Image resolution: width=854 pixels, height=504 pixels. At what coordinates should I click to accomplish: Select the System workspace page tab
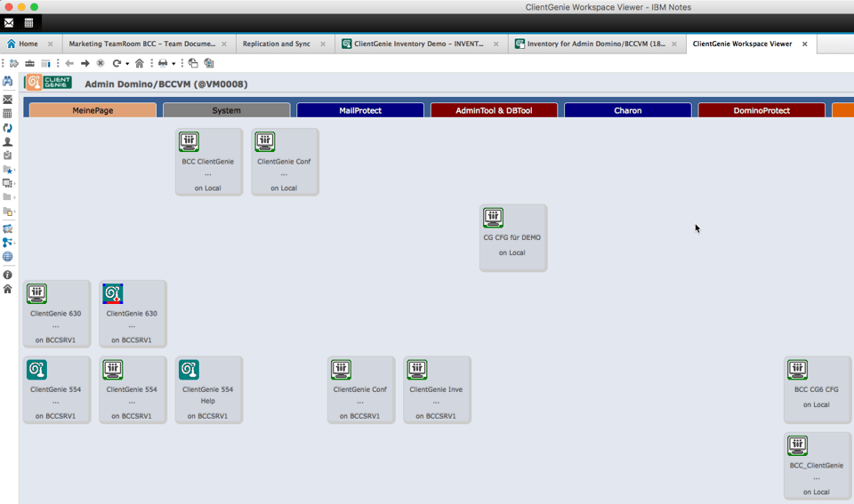pos(226,110)
